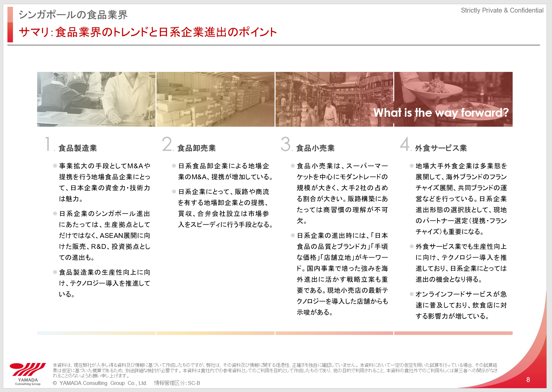Click the '情報管理区分:SC-B' label
Viewport: 552px width, 392px height.
177,383
